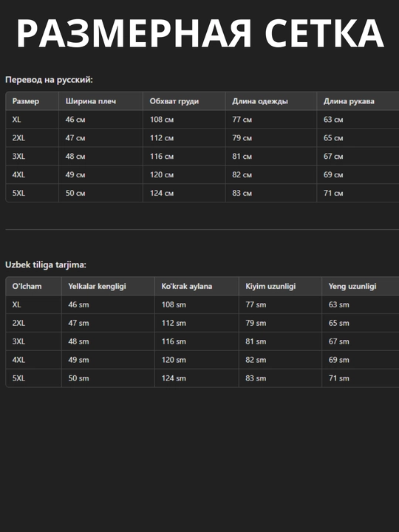This screenshot has width=399, height=532.
Task: Select the 3XL row in Russian table
Action: point(202,156)
